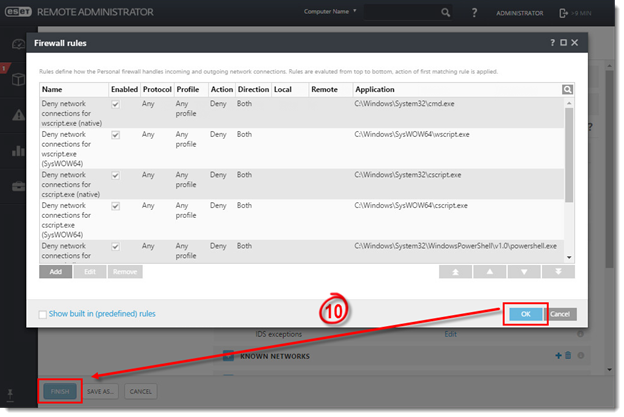Select path C:\Windows\System32\cscript.exe
The width and height of the screenshot is (624, 417).
tap(408, 175)
